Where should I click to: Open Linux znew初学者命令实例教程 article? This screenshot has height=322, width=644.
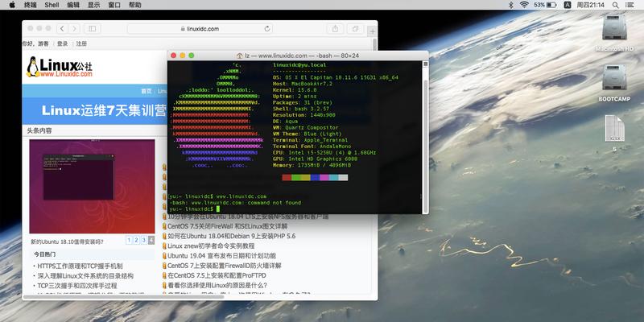[211, 246]
